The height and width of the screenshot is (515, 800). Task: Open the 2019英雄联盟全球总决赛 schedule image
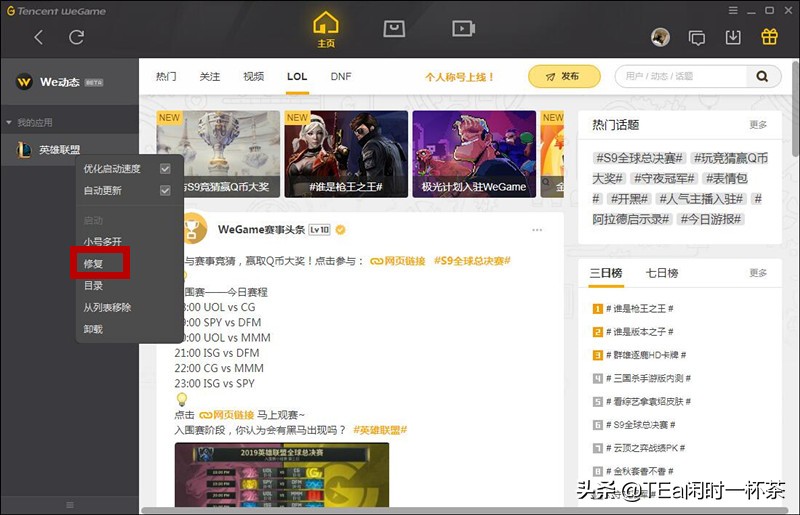tap(282, 475)
